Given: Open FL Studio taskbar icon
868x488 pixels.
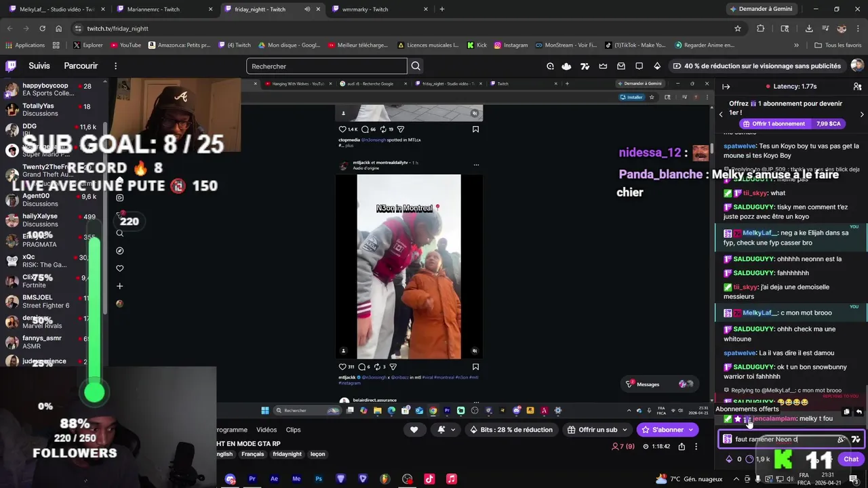Looking at the screenshot, I should [x=384, y=479].
